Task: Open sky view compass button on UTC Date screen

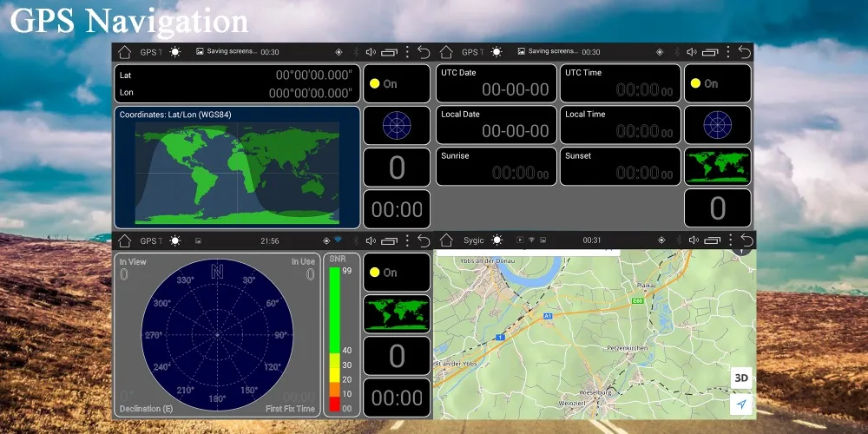Action: coord(718,124)
